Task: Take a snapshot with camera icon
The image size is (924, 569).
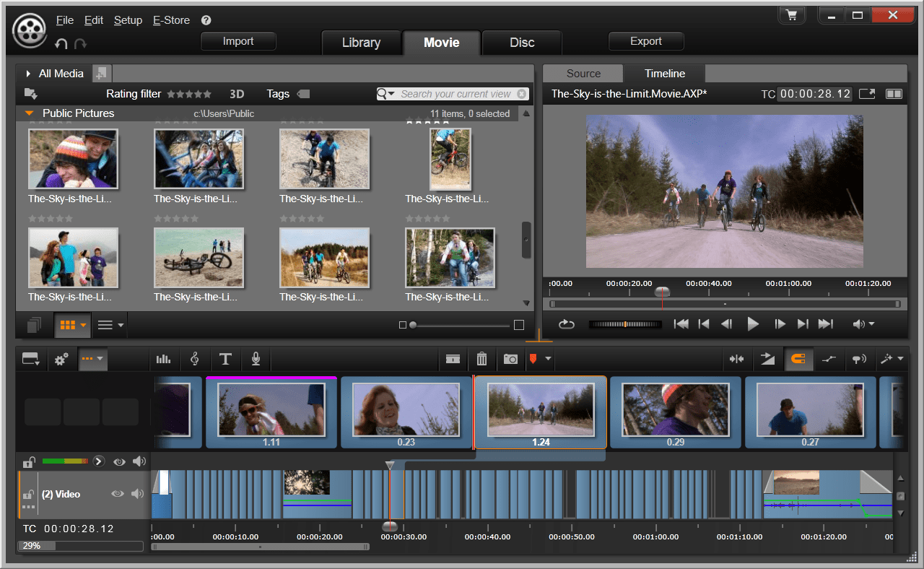Action: (x=510, y=359)
